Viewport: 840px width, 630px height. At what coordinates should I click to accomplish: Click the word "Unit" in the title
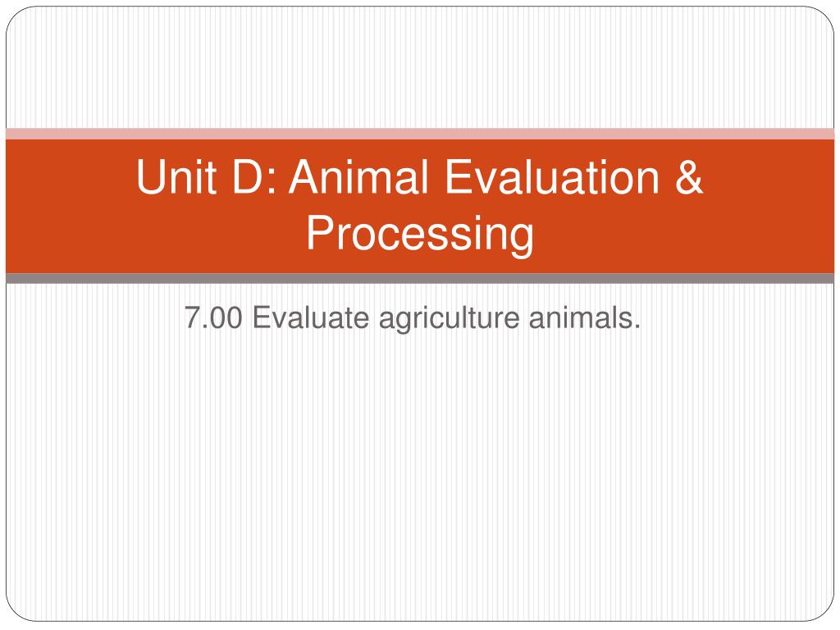[176, 177]
